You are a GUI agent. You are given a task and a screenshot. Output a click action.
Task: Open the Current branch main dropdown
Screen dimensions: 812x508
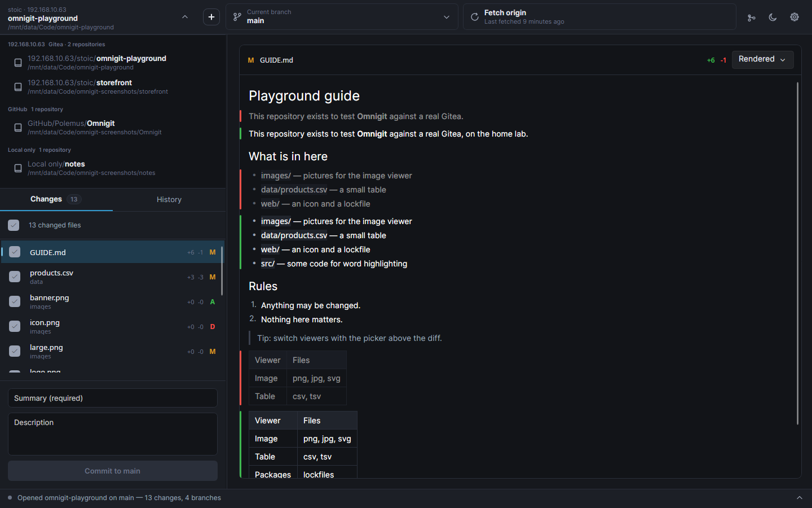342,17
